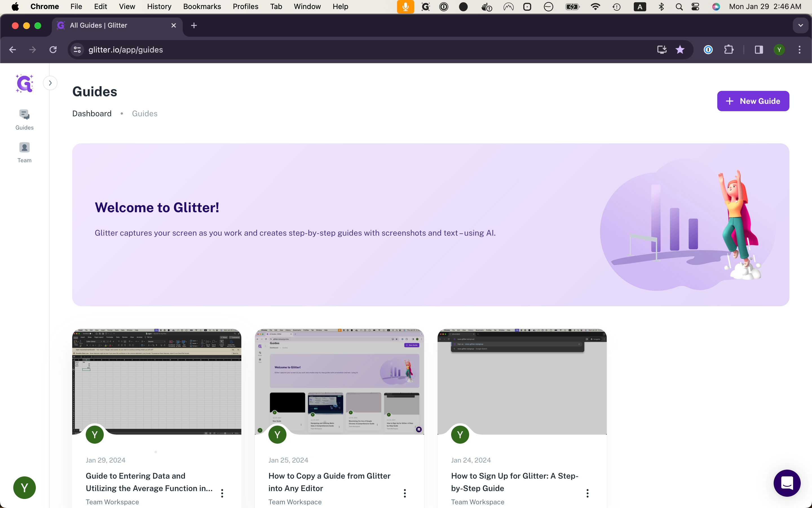Open the support chat bubble
Screen dimensions: 812x508
point(787,483)
